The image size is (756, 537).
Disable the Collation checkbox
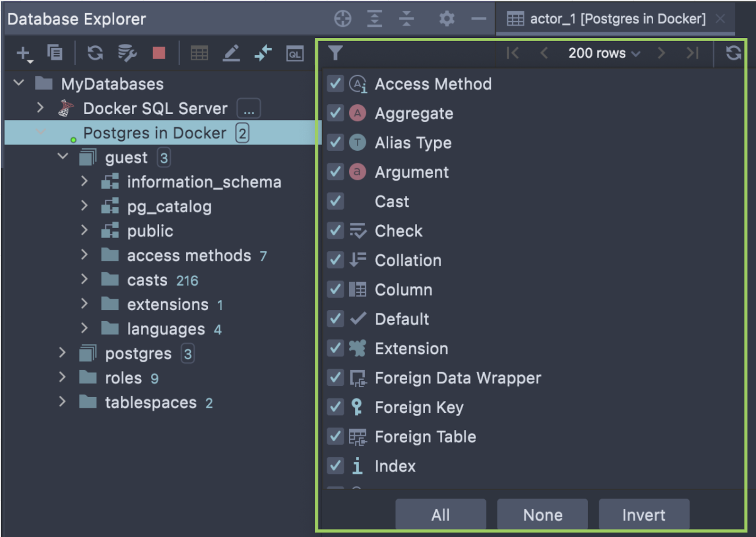[x=335, y=260]
